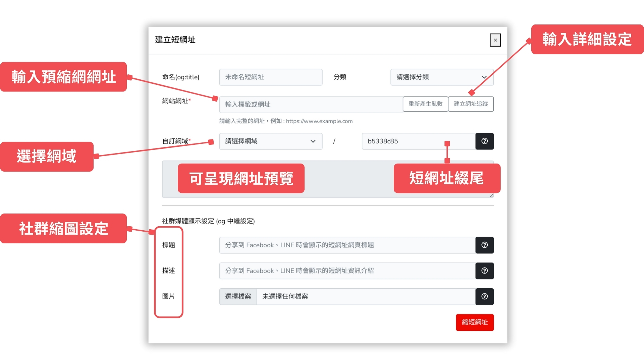Click help icon next to 圖片 file chooser

tap(484, 297)
